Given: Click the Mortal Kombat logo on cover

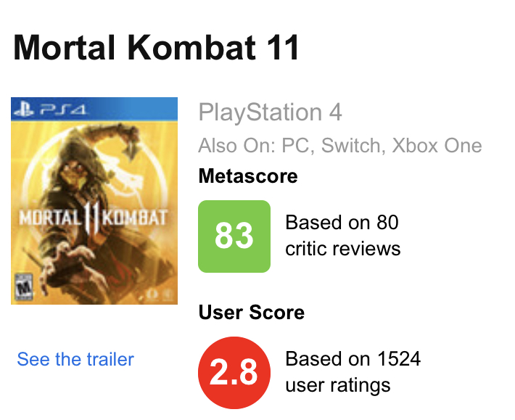Looking at the screenshot, I should [94, 218].
